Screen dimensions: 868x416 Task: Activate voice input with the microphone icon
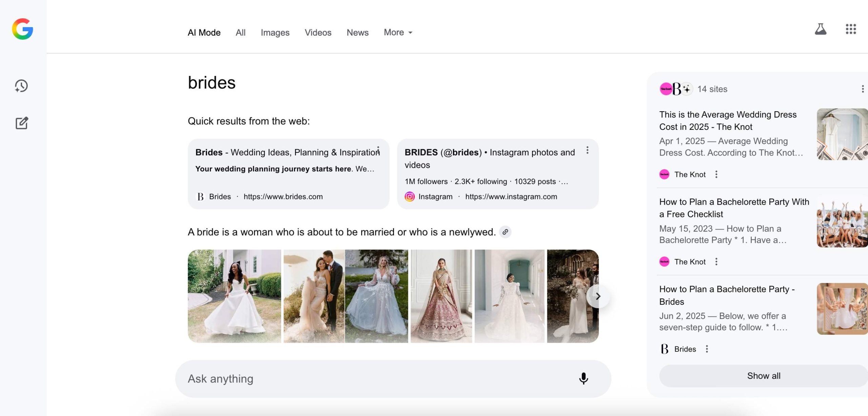(584, 378)
